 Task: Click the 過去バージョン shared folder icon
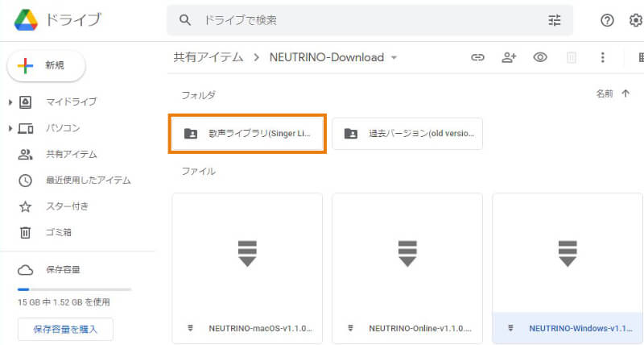[351, 134]
